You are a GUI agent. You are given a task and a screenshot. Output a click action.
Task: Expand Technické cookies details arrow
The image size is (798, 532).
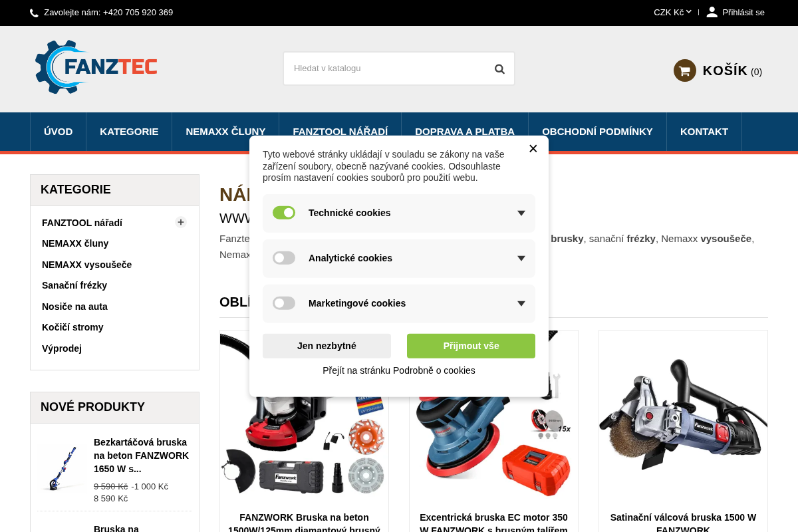(x=521, y=213)
